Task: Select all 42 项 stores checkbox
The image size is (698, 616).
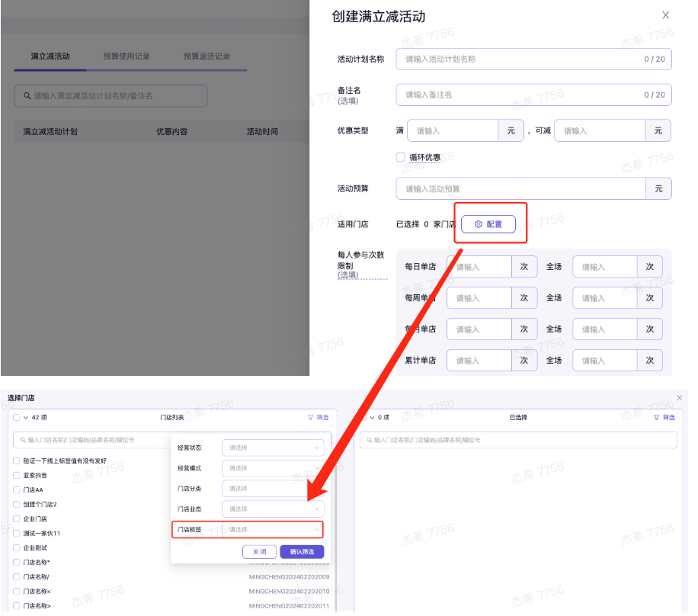Action: (17, 418)
